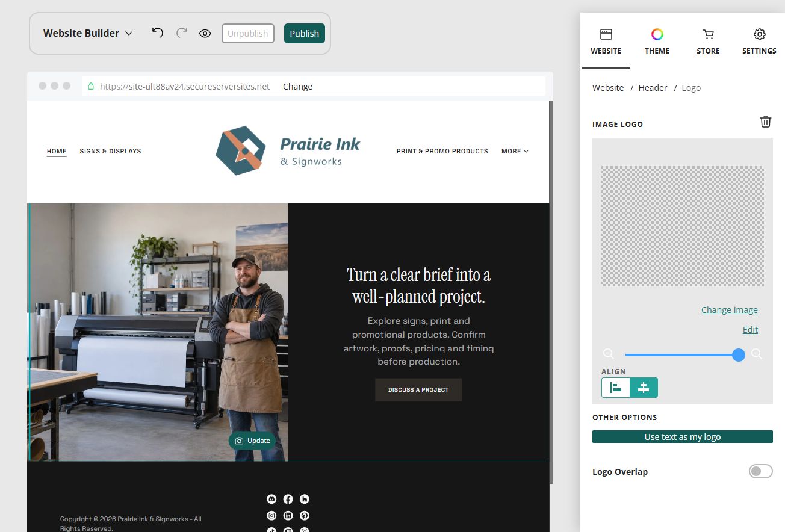Click Change next to the site URL
Viewport: 785px width, 532px height.
click(297, 87)
